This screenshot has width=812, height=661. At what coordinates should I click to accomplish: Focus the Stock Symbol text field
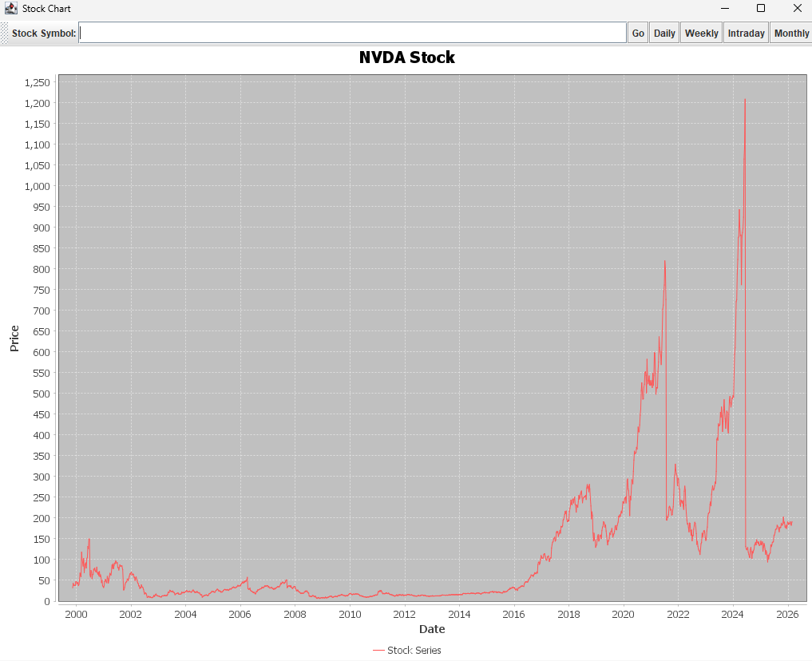352,33
